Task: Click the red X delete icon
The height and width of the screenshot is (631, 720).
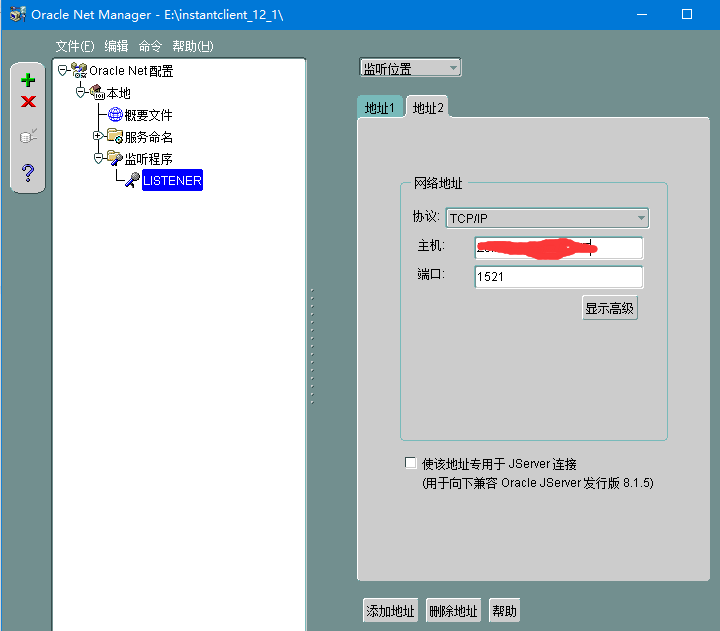Action: (28, 101)
